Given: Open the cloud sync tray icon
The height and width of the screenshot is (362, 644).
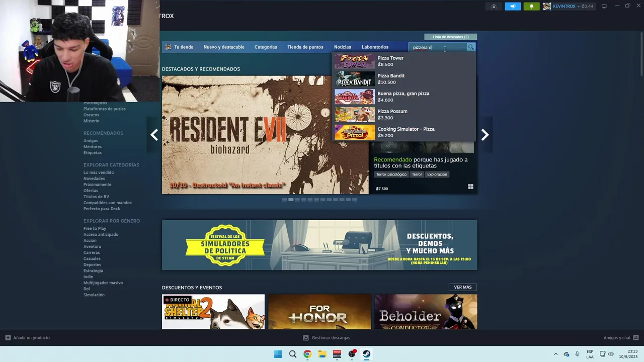Looking at the screenshot, I should point(567,354).
